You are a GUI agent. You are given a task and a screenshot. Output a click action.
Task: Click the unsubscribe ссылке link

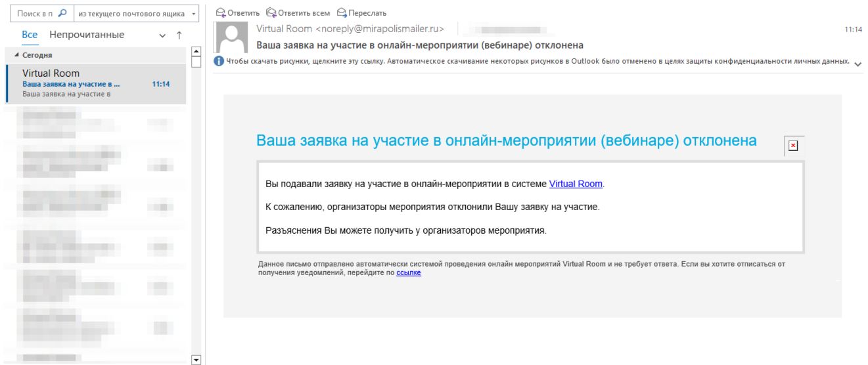[409, 272]
